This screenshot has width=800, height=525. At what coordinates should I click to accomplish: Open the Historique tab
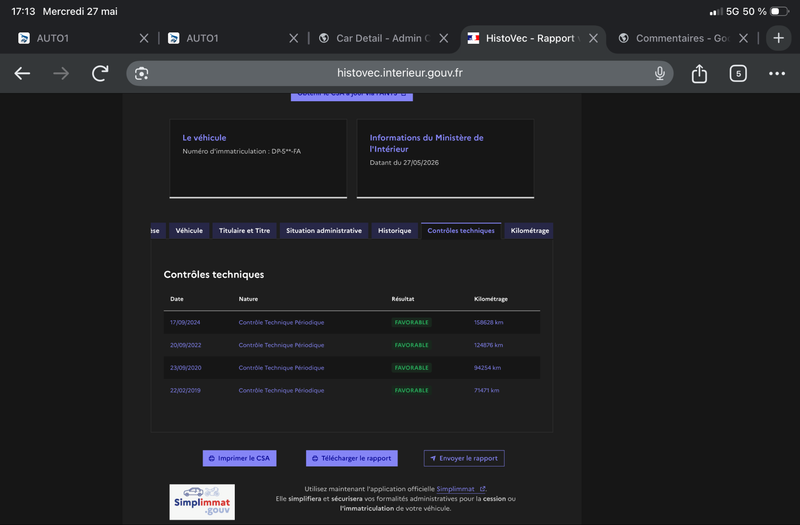point(394,231)
